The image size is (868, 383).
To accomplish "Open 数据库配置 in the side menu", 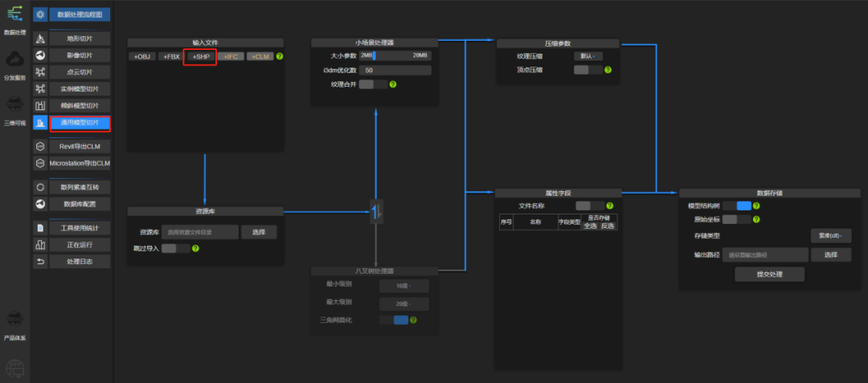I will point(80,204).
